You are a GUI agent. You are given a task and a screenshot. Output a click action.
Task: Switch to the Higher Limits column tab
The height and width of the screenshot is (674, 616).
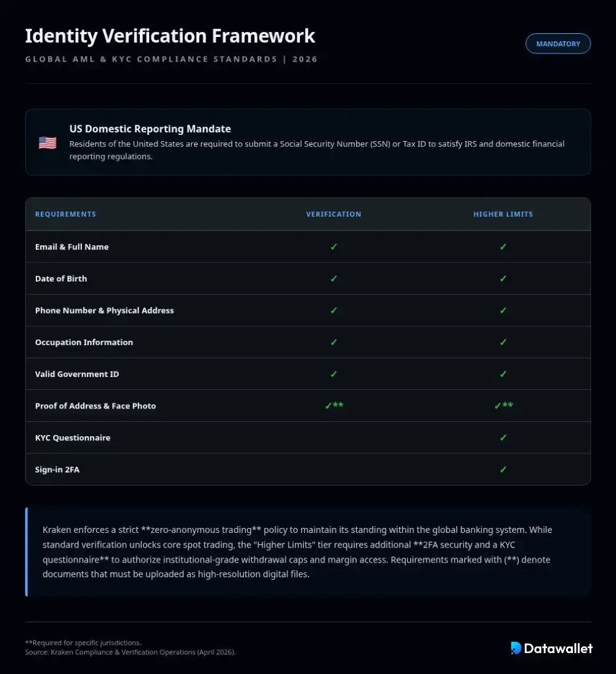(x=503, y=214)
